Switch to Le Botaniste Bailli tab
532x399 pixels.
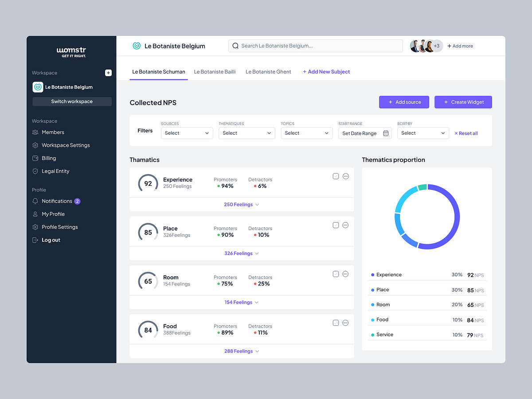[x=215, y=72]
